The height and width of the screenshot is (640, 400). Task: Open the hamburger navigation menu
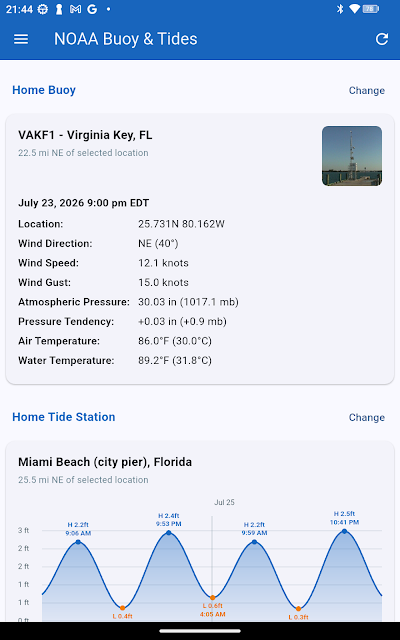point(21,39)
